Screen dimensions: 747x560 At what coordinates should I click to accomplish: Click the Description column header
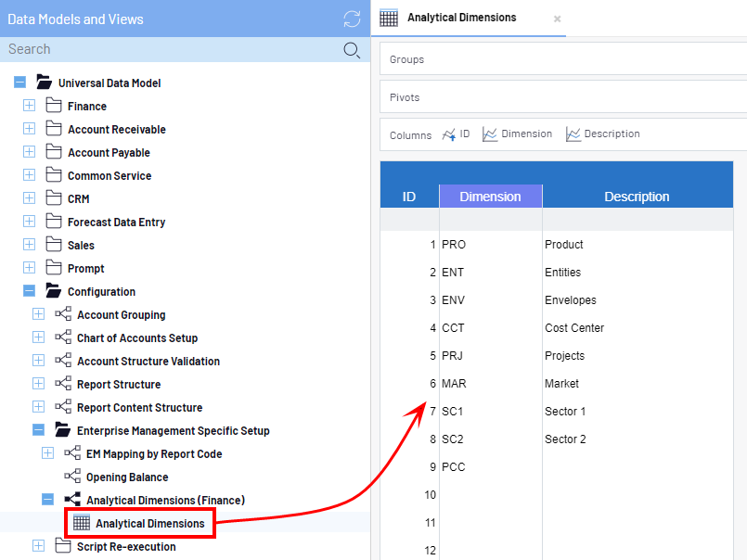pos(637,197)
